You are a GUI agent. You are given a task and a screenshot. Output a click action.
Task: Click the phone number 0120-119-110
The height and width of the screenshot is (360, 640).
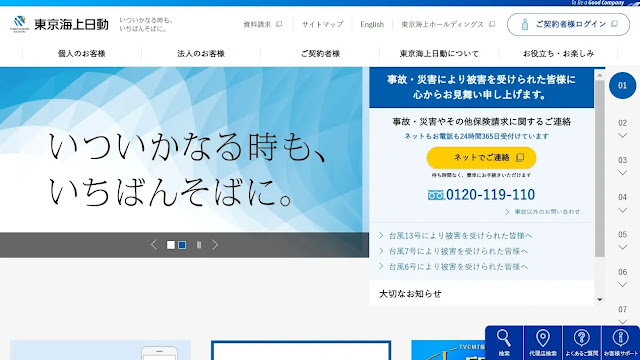pyautogui.click(x=490, y=195)
